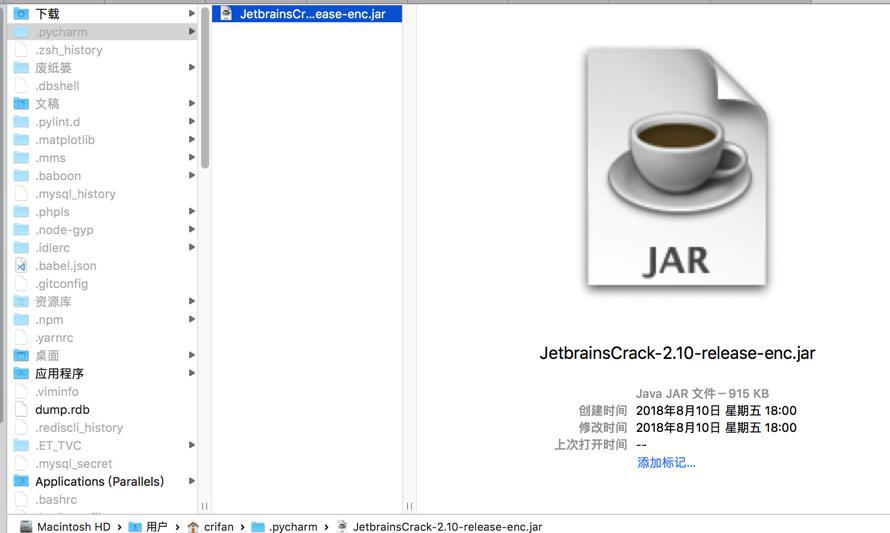This screenshot has height=533, width=890.
Task: Click the .matplotlib folder icon
Action: [x=21, y=140]
